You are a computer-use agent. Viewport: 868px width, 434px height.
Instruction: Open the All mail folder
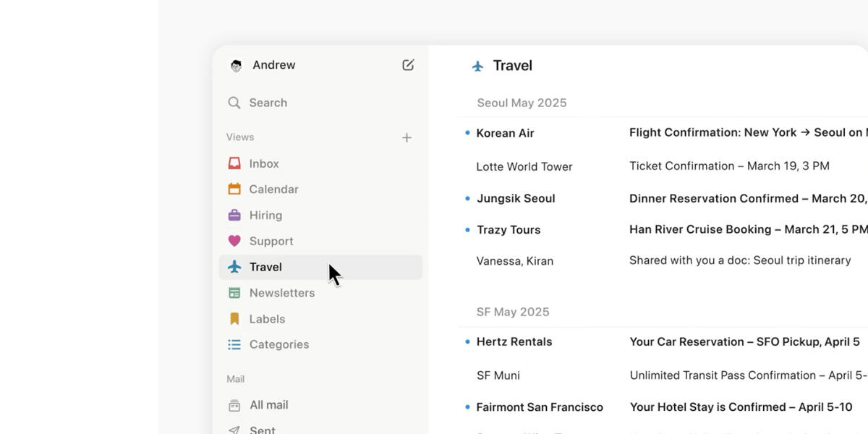pyautogui.click(x=320, y=405)
